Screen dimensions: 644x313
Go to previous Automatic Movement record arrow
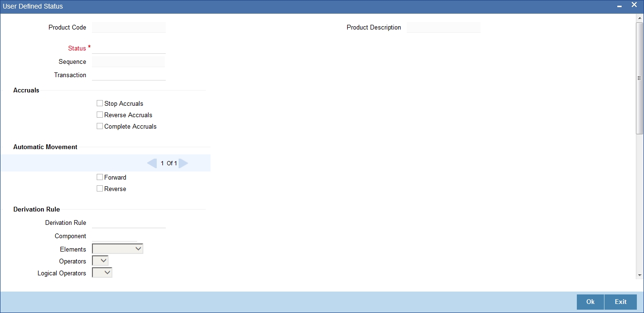(152, 163)
